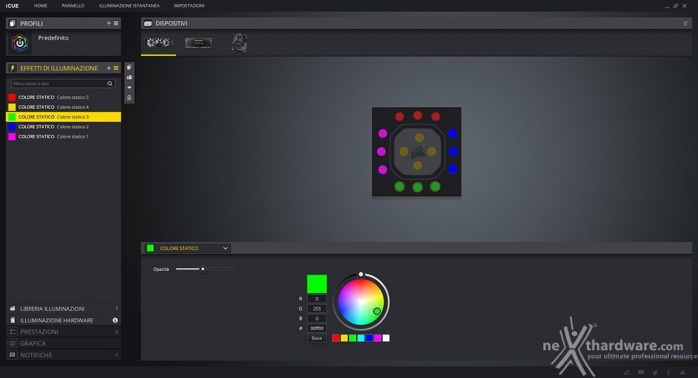Click the Profili panel header icon
Viewport: 698px width, 378px height.
pyautogui.click(x=12, y=23)
